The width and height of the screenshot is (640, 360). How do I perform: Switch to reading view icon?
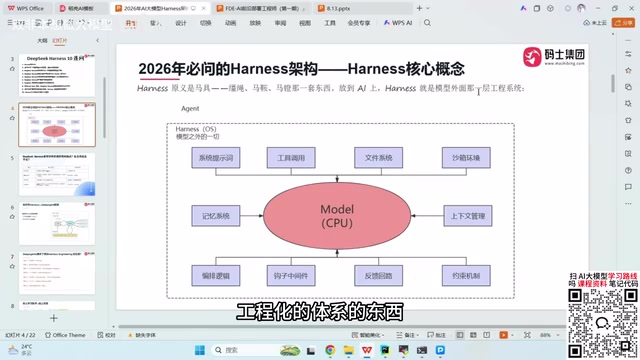(x=487, y=335)
